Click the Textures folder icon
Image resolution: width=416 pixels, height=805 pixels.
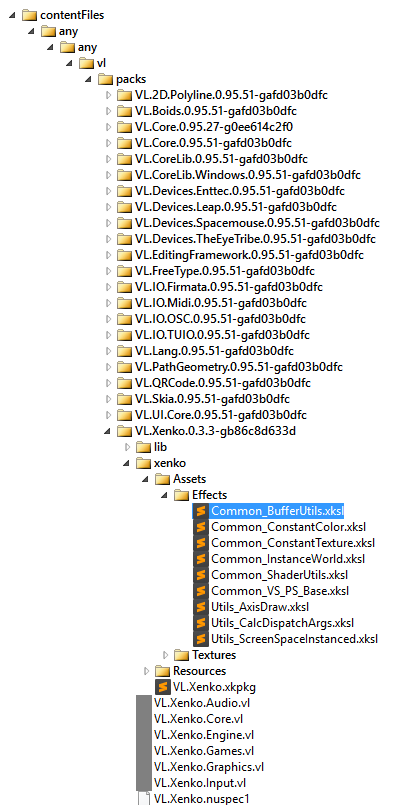pyautogui.click(x=182, y=655)
